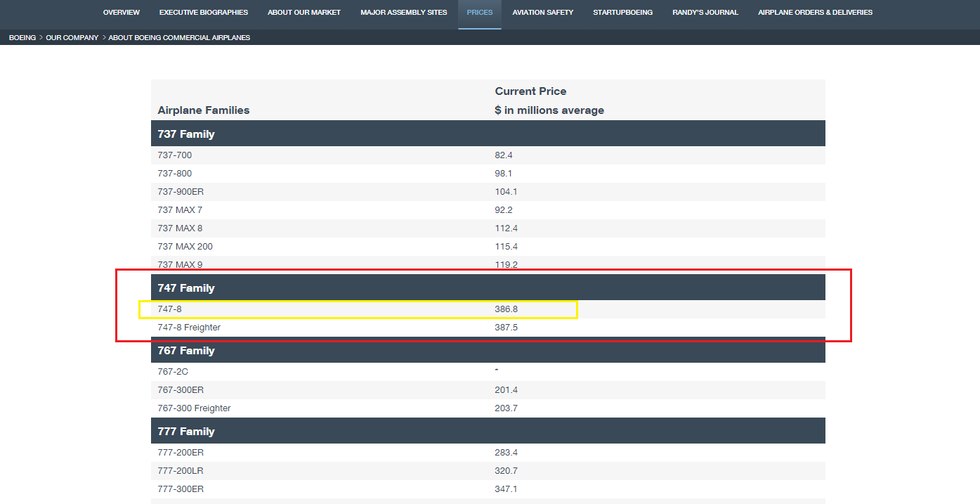Select the 737-900ER model name
Screen dimensions: 980x504
[181, 192]
